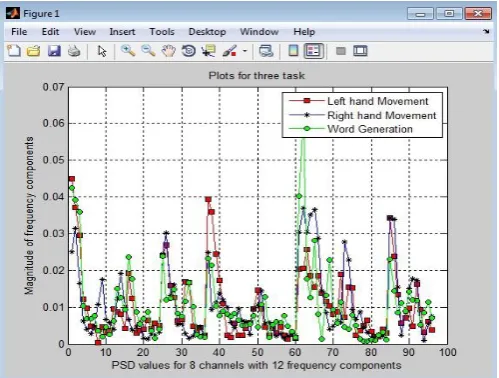This screenshot has width=499, height=378.
Task: Open the File menu
Action: 19,32
